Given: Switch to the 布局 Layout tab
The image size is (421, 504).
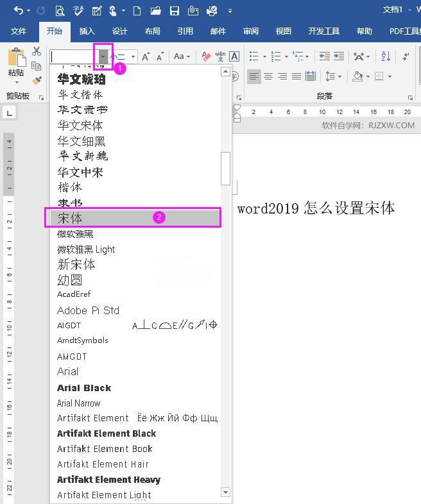Looking at the screenshot, I should (153, 31).
